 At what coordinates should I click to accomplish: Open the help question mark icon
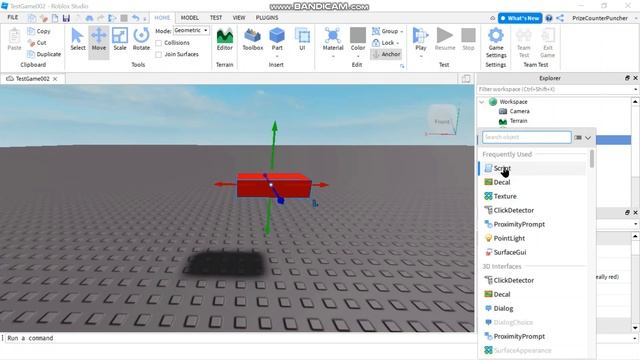pyautogui.click(x=549, y=18)
